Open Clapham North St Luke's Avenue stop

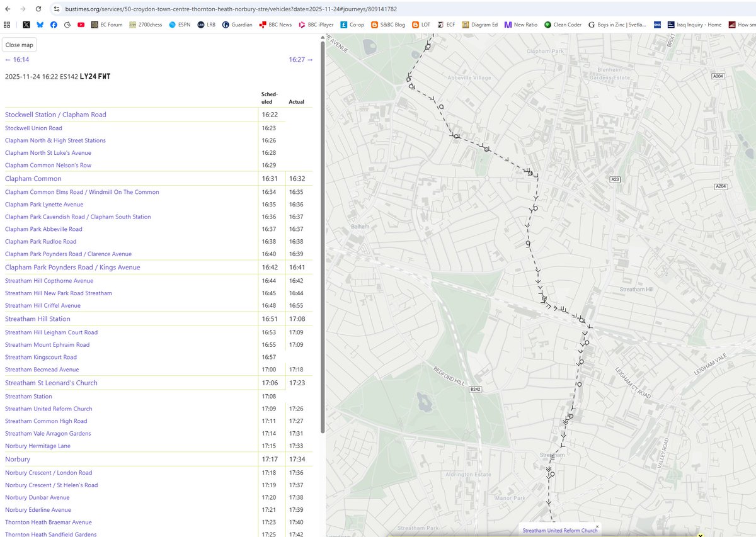pos(48,153)
